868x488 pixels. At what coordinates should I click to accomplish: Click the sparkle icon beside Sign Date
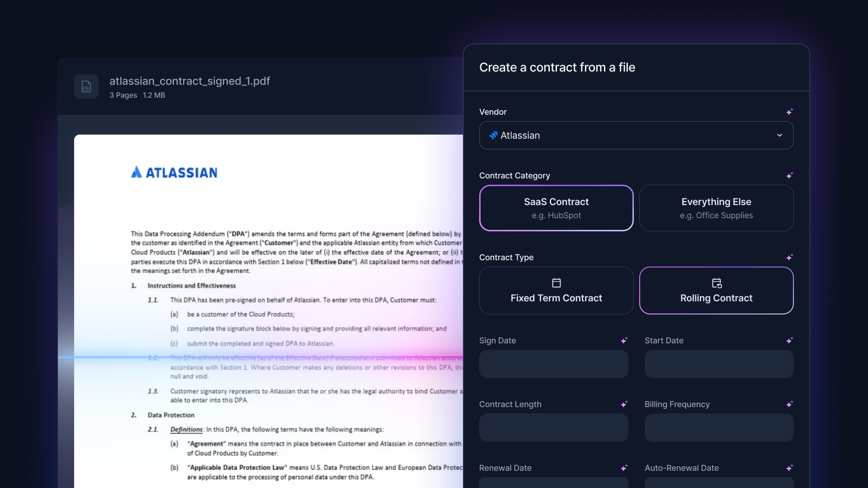(624, 340)
